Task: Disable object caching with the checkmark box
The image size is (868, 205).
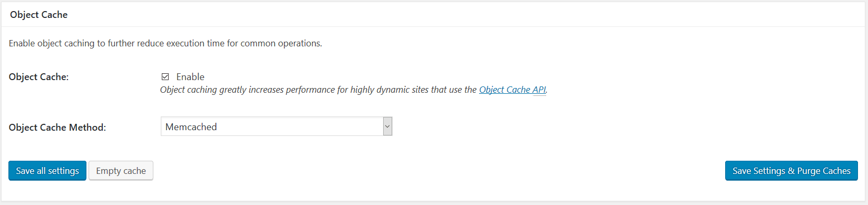Action: tap(165, 77)
